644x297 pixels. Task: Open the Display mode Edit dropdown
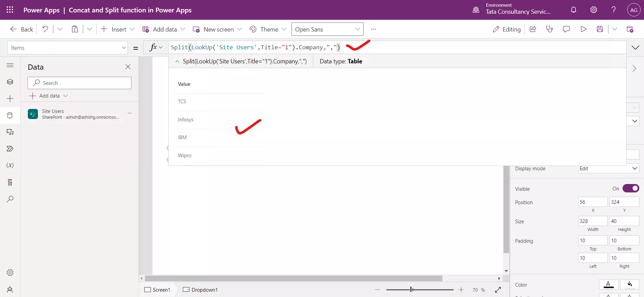coord(609,168)
